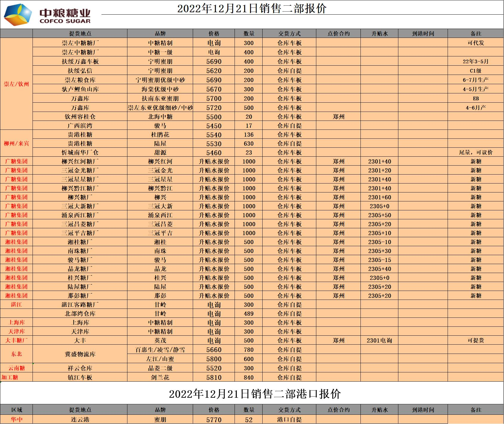Click the price cell showing 5720
504x424 pixels.
click(214, 108)
